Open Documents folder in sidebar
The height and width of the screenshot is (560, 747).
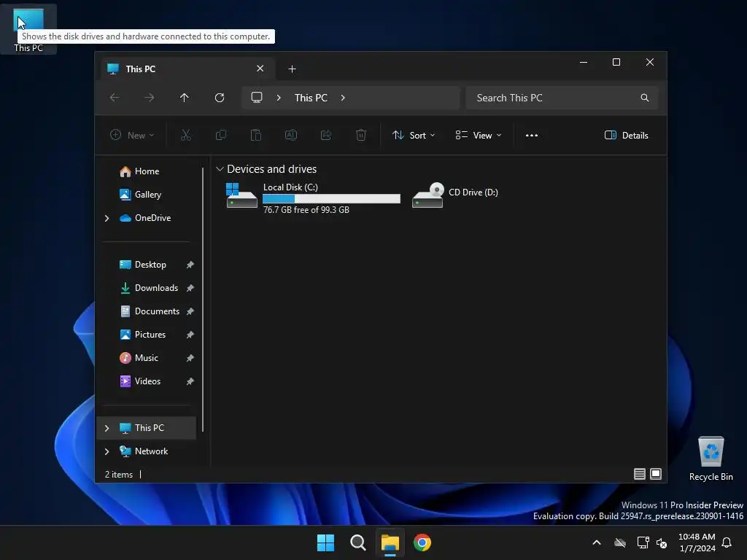click(149, 311)
